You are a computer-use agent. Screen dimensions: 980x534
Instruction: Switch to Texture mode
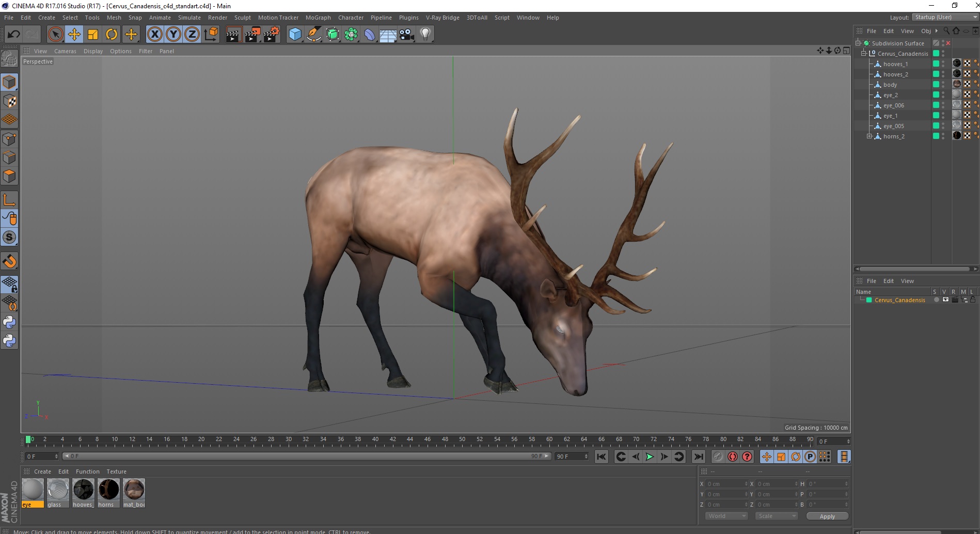point(9,101)
